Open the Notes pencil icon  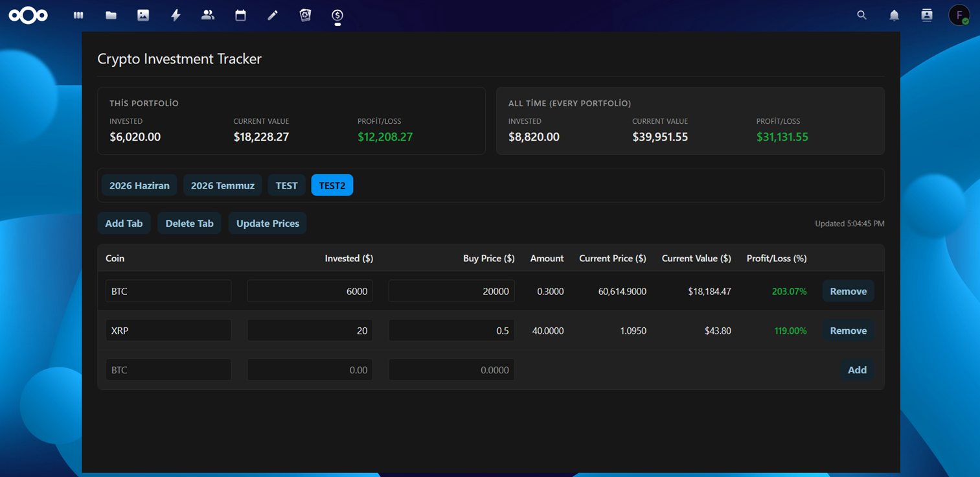click(x=273, y=15)
